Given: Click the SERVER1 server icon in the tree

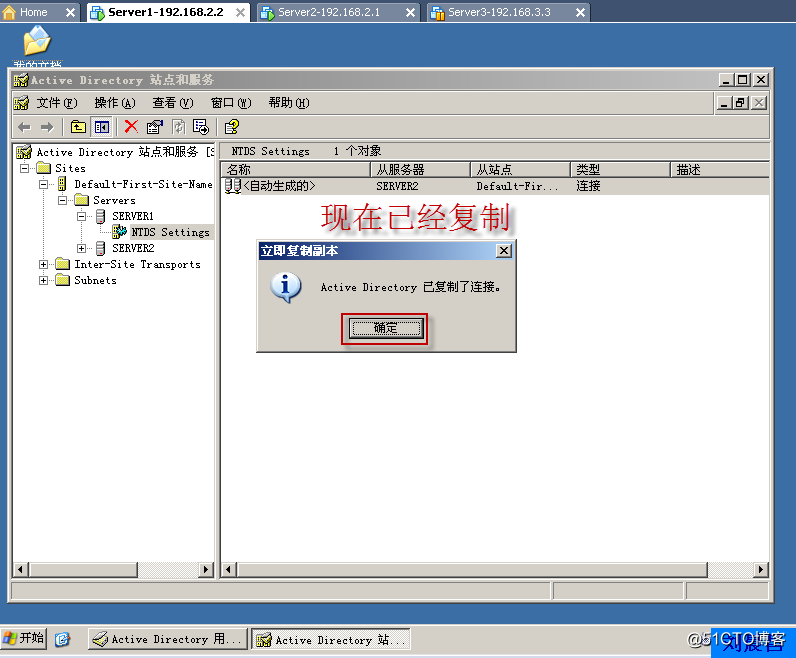Looking at the screenshot, I should [x=101, y=216].
